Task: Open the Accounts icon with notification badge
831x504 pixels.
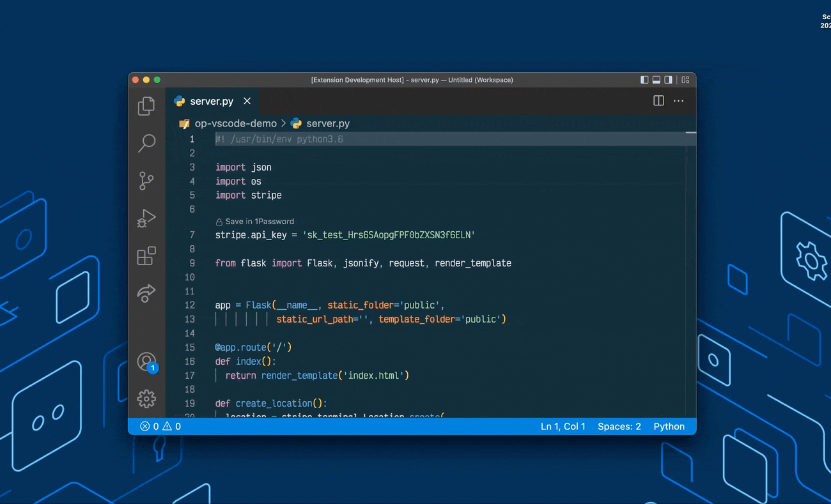Action: coord(146,362)
